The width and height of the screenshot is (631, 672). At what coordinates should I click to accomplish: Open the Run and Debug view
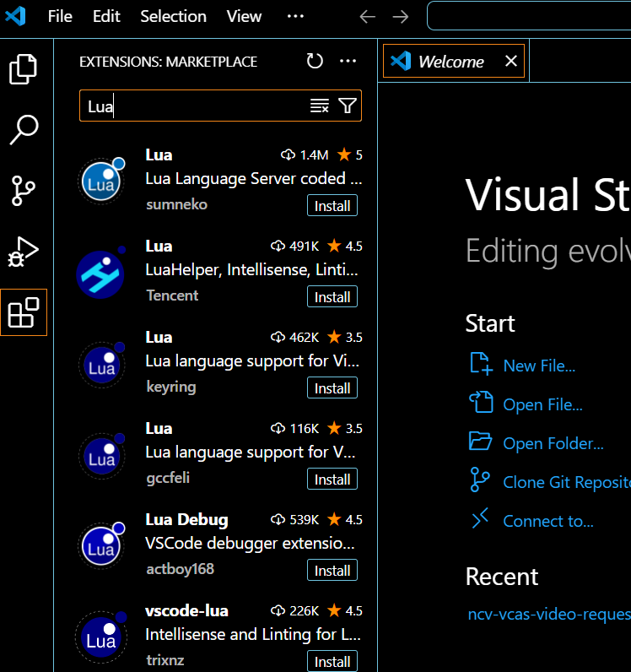pos(23,252)
